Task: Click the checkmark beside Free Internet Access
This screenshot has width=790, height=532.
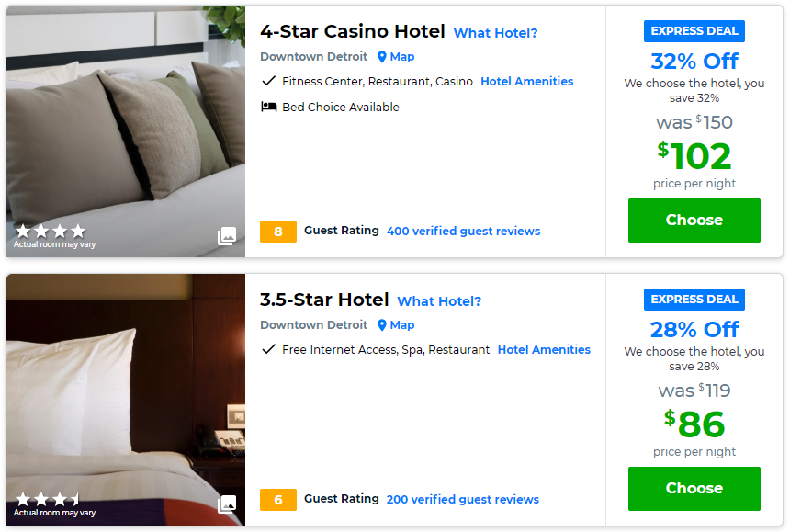Action: (268, 349)
